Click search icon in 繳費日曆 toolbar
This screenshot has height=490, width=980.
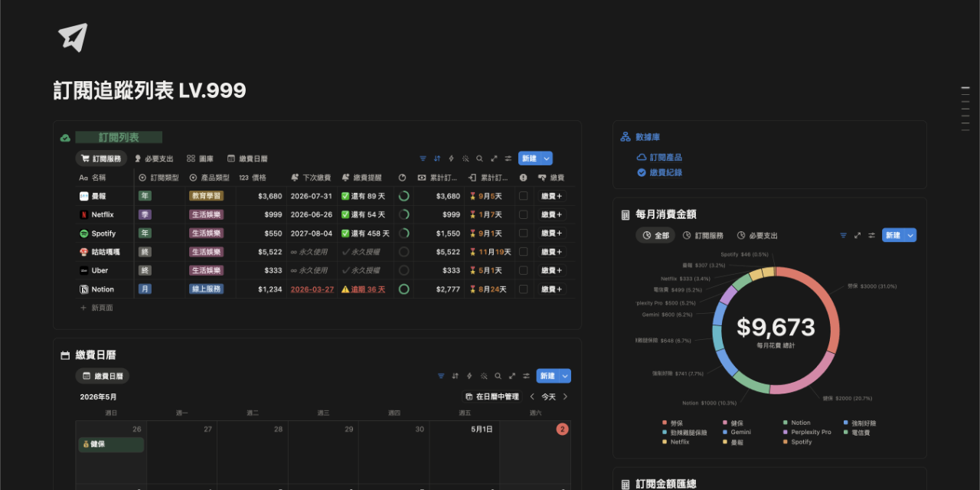[x=498, y=376]
